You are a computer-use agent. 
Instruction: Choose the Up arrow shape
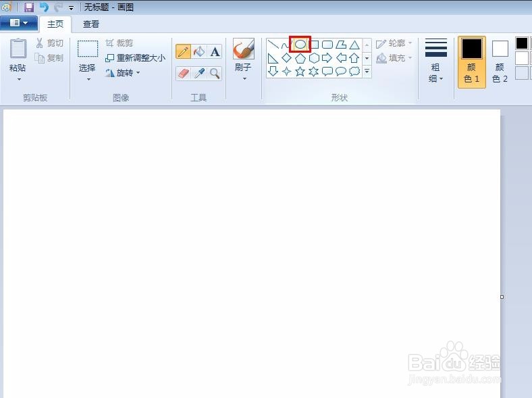pos(354,58)
